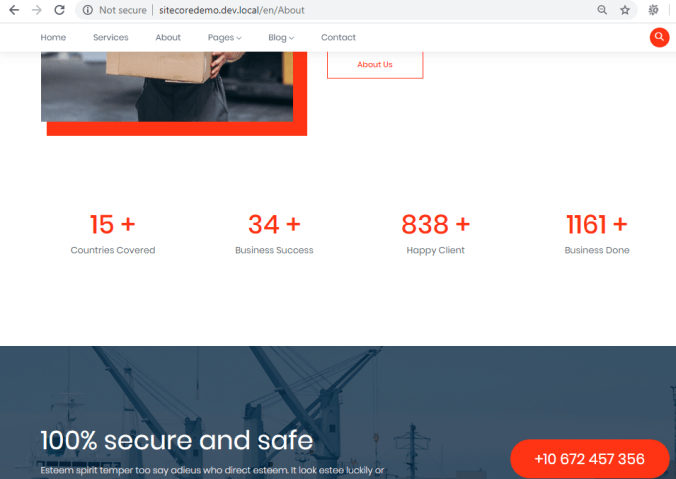
Task: Open the Not secure site info icon
Action: (x=88, y=10)
